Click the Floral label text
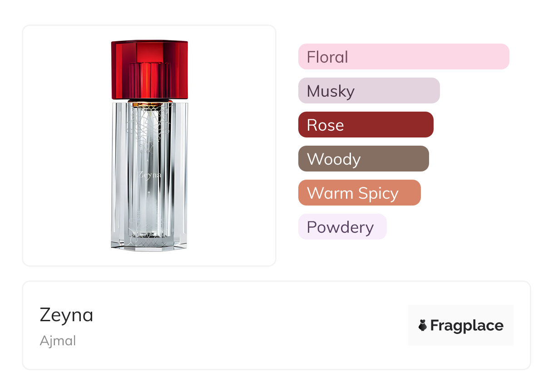This screenshot has width=553, height=392. point(327,57)
